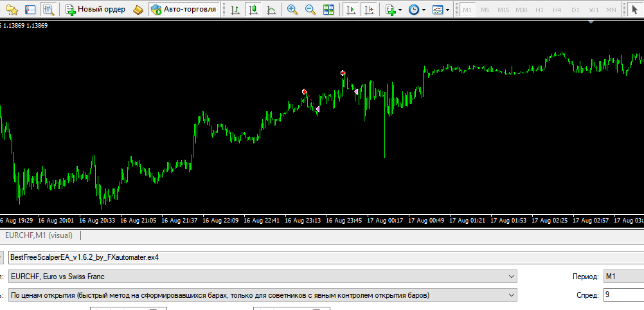Select the M30 timeframe
This screenshot has height=310, width=644.
coord(522,10)
